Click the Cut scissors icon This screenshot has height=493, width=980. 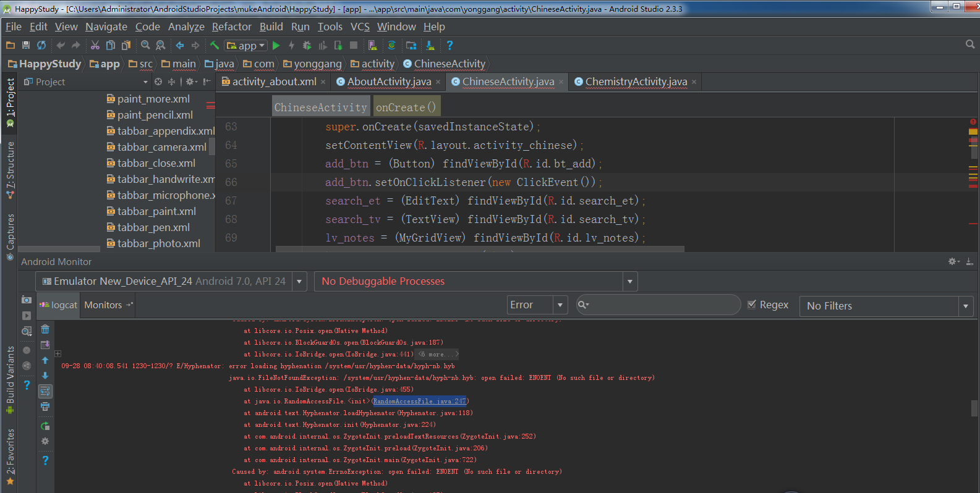pyautogui.click(x=95, y=45)
